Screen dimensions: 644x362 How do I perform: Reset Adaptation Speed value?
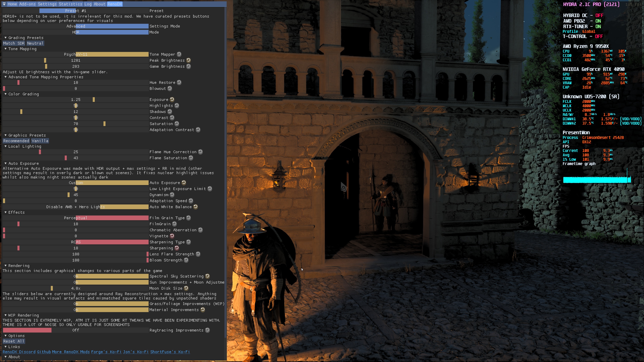pyautogui.click(x=191, y=201)
